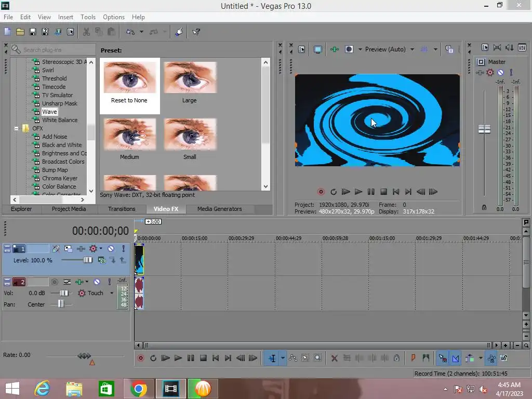Click the What's This help icon
This screenshot has height=399, width=532.
[x=196, y=32]
